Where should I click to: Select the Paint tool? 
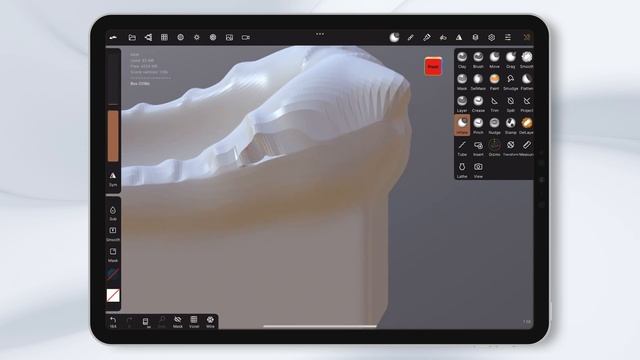494,82
